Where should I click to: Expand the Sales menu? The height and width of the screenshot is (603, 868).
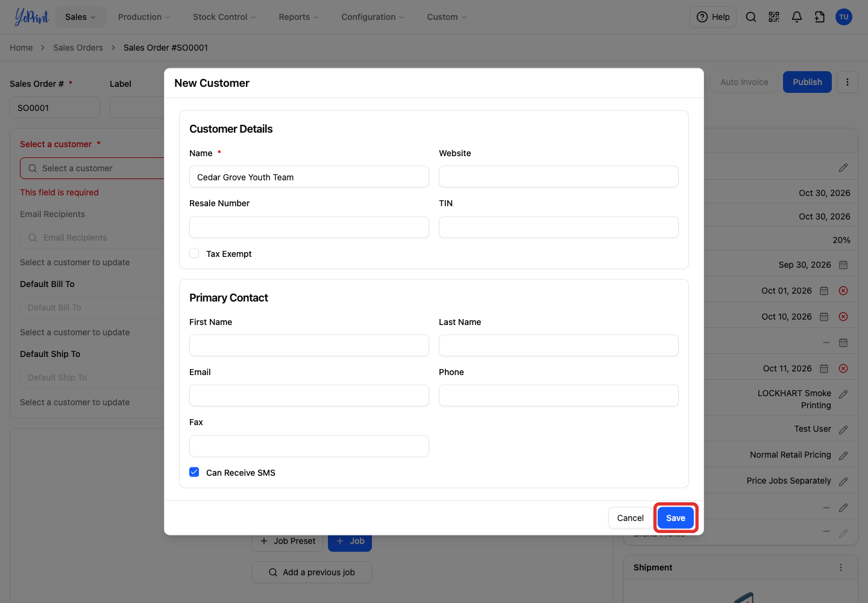coord(81,17)
